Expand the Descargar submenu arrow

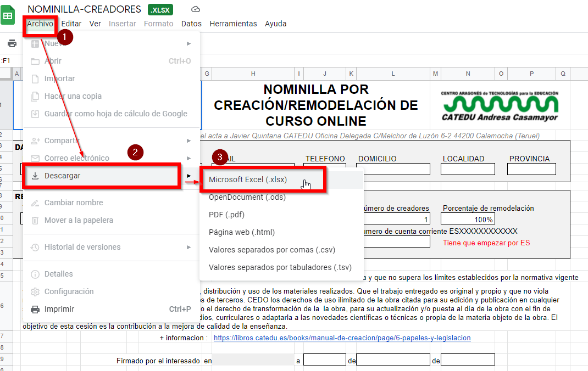[188, 176]
